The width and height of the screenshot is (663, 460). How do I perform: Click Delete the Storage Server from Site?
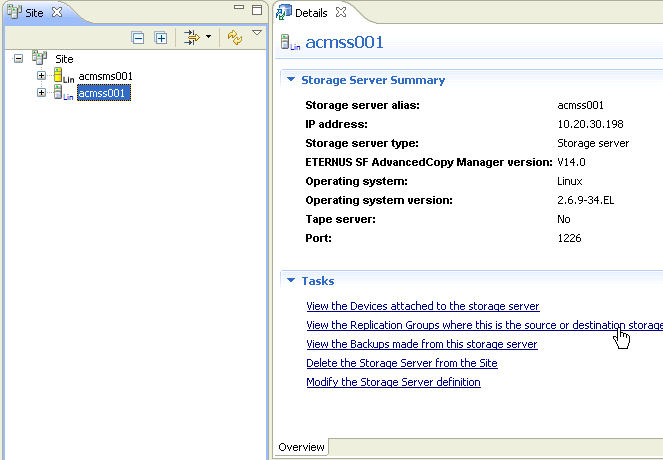tap(402, 363)
